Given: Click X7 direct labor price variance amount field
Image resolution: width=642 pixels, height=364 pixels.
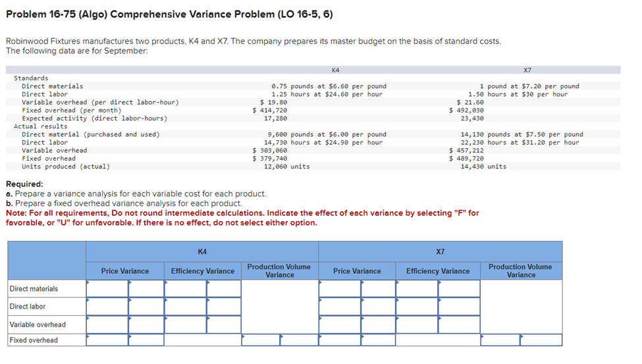Looking at the screenshot, I should tap(340, 306).
